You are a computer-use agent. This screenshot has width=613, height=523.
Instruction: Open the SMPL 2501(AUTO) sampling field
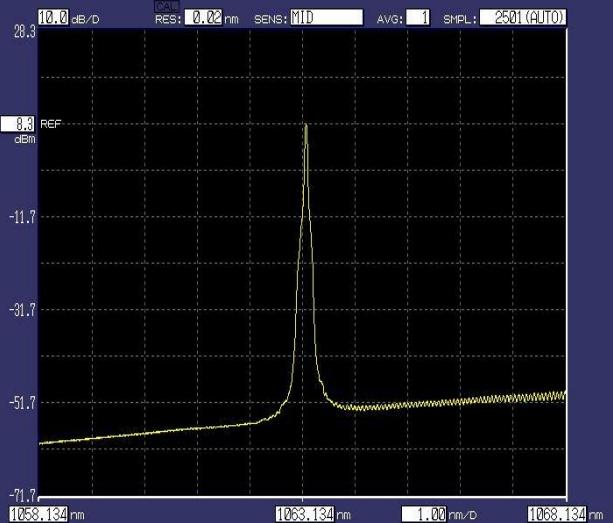(x=522, y=17)
